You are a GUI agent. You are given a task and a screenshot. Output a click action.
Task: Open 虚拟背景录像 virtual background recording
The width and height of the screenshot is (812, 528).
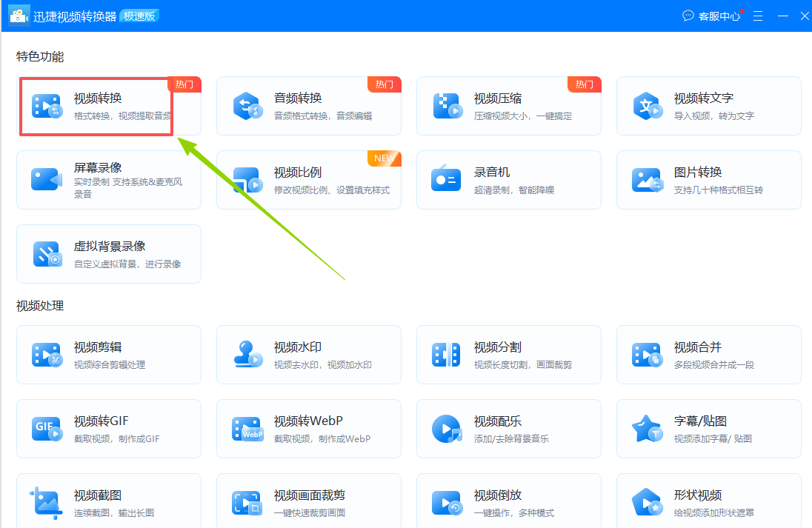pyautogui.click(x=108, y=253)
